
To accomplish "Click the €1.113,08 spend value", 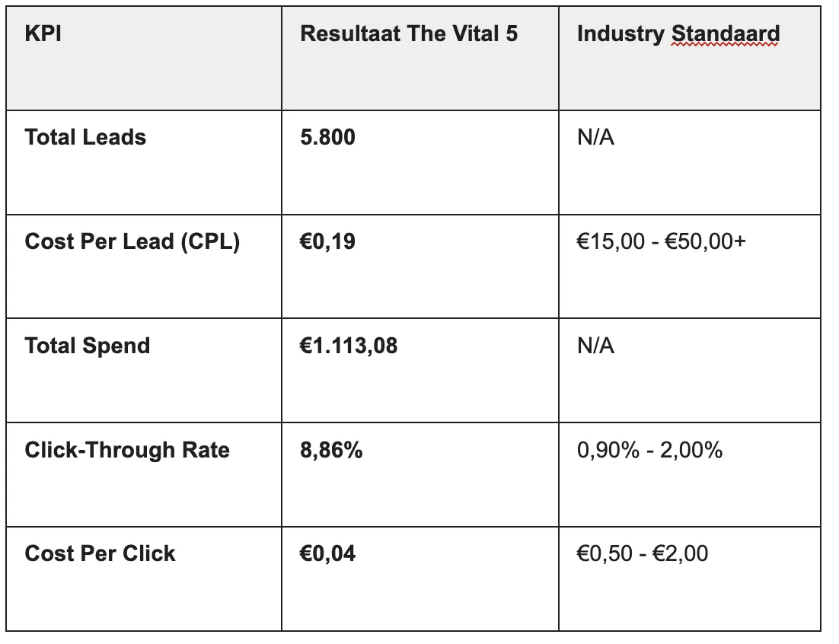I will tap(349, 346).
